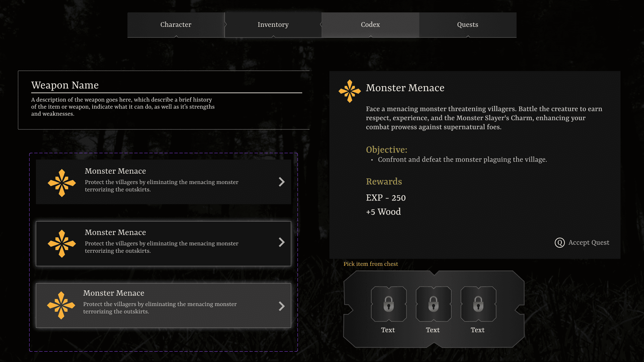
Task: Select the first locked chest slot
Action: click(388, 304)
